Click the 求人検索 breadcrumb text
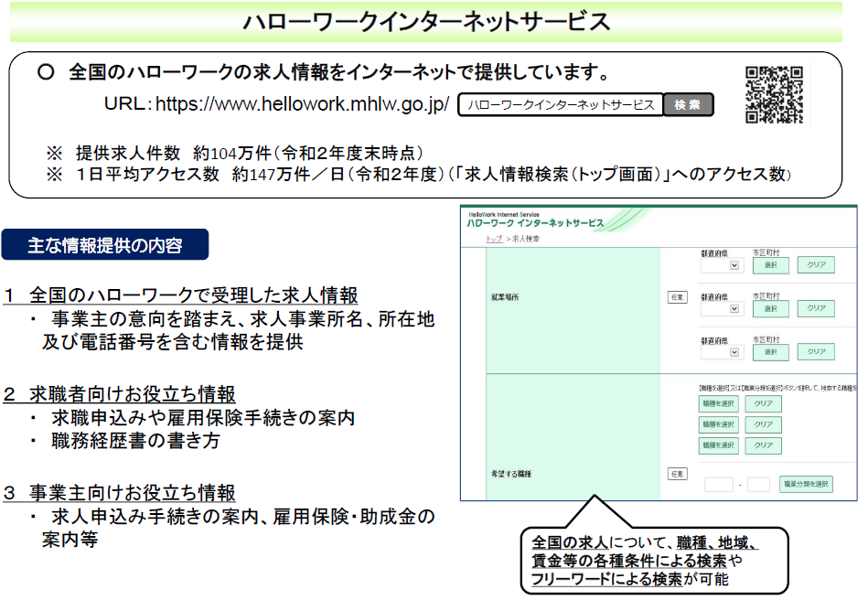Viewport: 868px width, 600px height. point(525,239)
